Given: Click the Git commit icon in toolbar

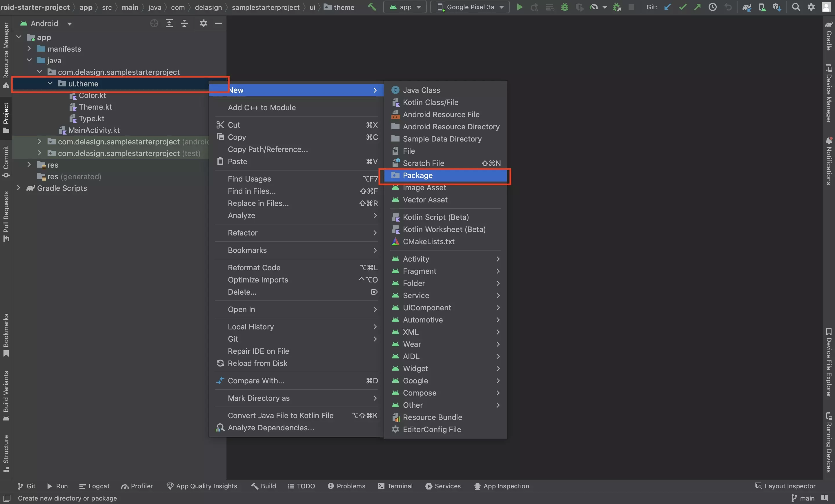Looking at the screenshot, I should pos(682,6).
